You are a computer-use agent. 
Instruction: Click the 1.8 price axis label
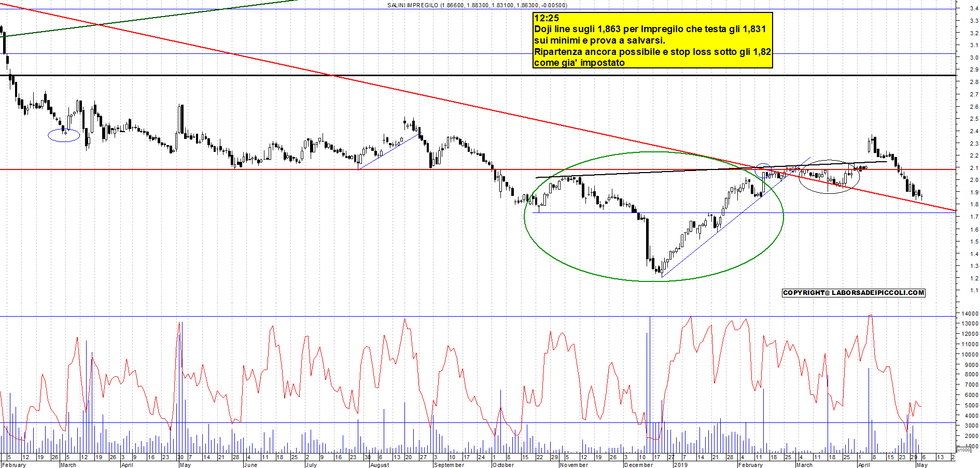[974, 205]
